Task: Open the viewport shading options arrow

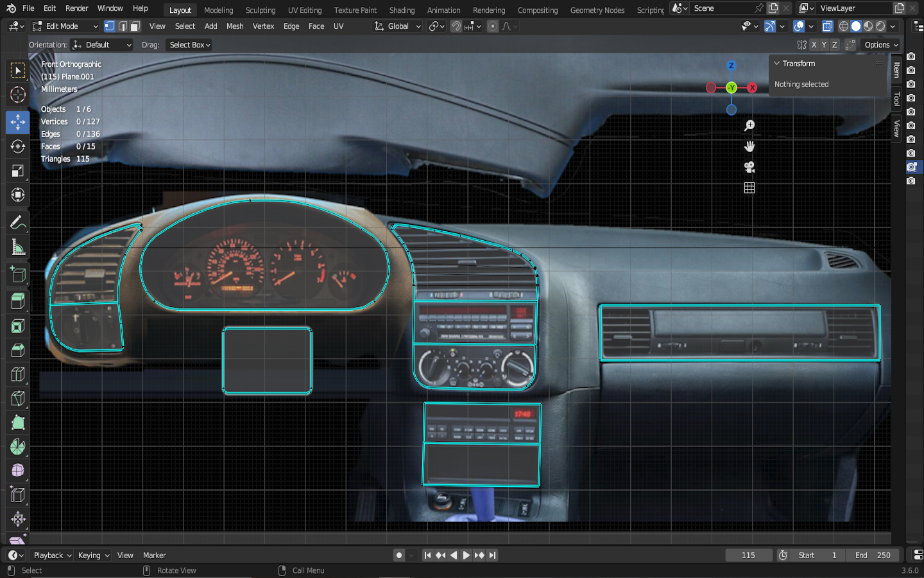Action: (893, 26)
